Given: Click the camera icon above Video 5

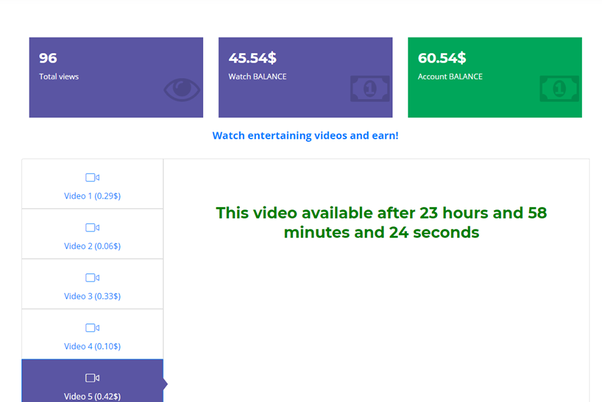Looking at the screenshot, I should coord(92,378).
